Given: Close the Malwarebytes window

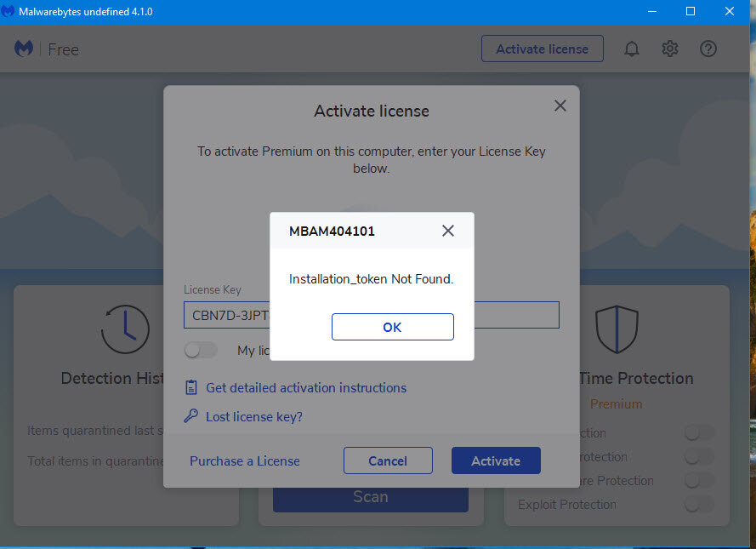Looking at the screenshot, I should (x=730, y=12).
